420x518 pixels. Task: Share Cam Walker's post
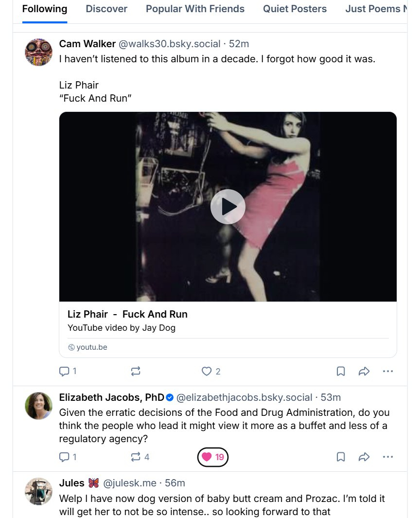364,372
